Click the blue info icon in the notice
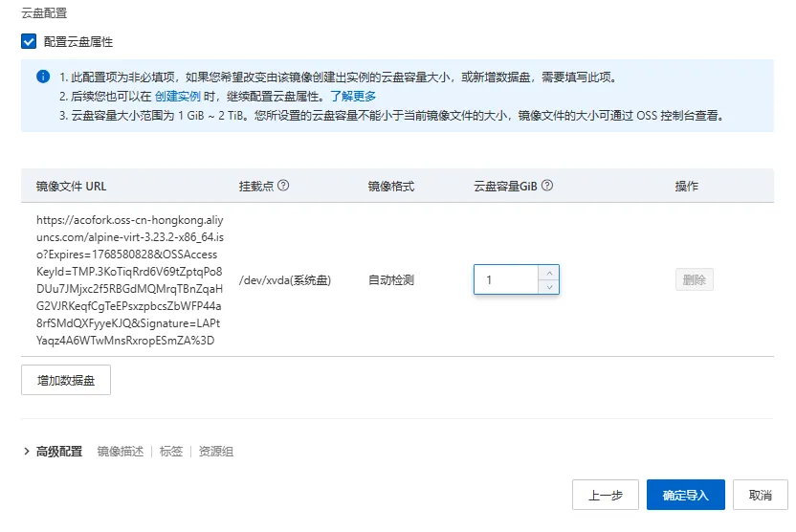Image resolution: width=796 pixels, height=532 pixels. tap(43, 77)
